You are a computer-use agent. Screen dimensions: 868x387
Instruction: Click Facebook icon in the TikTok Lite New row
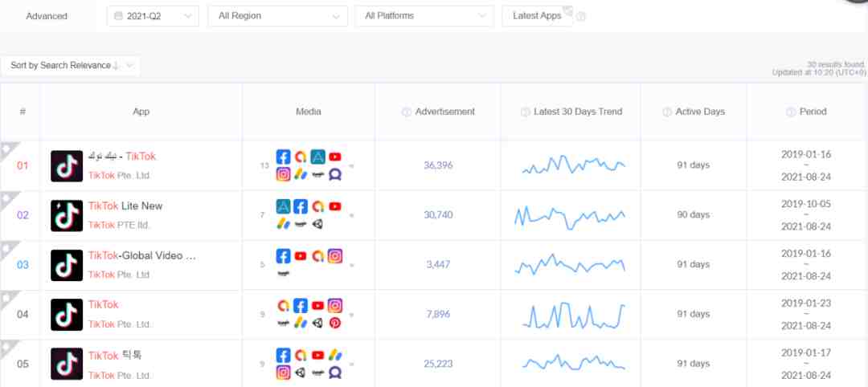pos(301,206)
